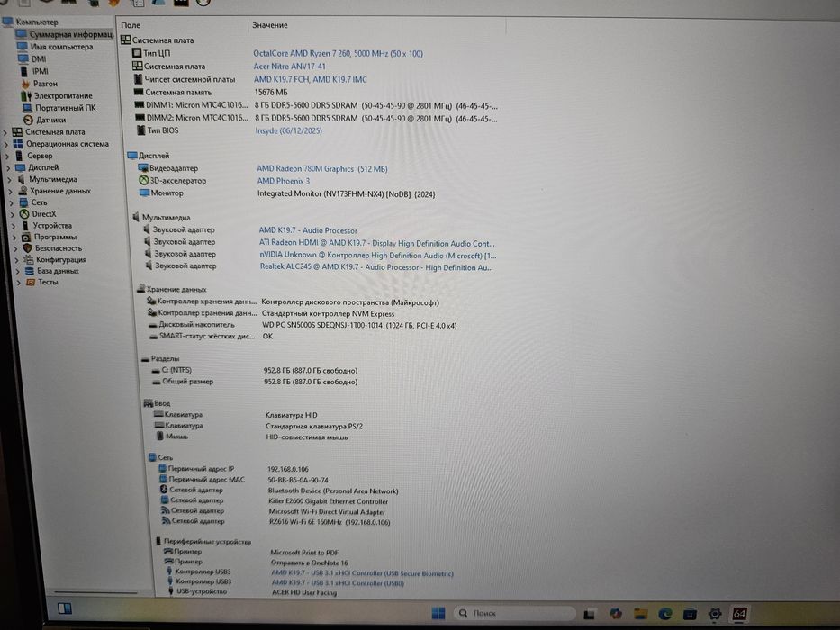The image size is (840, 630).
Task: Open the Realtek ALC245 audio link
Action: (x=376, y=266)
